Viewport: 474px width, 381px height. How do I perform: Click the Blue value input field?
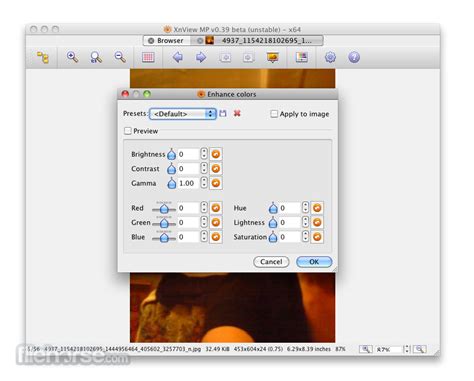click(188, 237)
